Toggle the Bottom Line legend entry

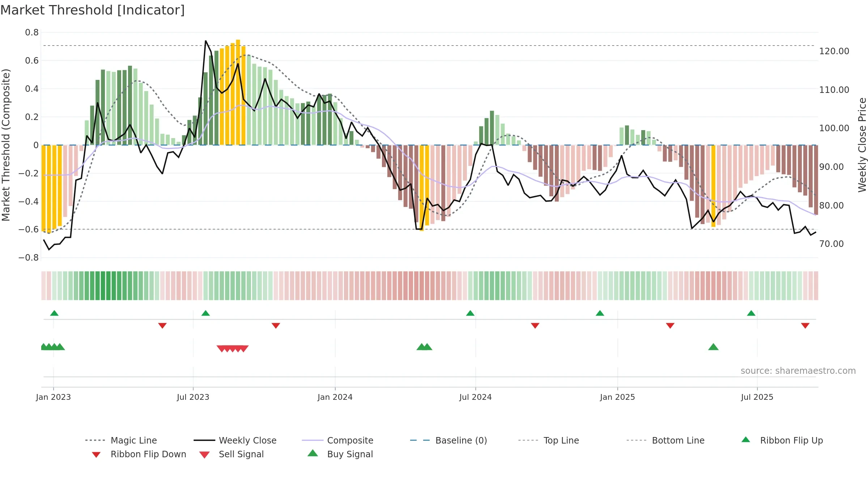[x=665, y=440]
